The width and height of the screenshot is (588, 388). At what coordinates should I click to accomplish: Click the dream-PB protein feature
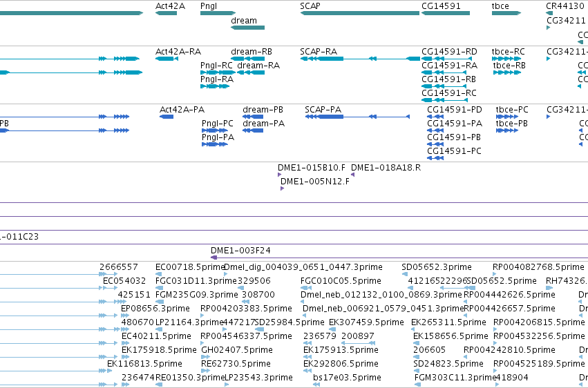[253, 117]
